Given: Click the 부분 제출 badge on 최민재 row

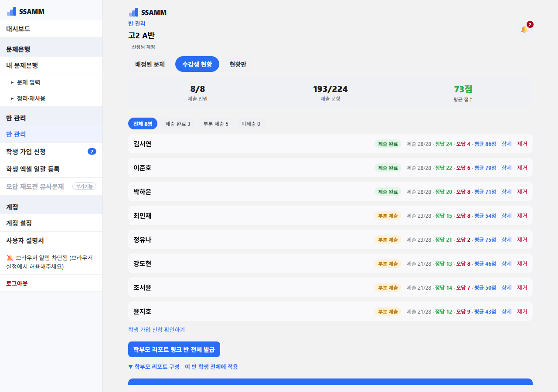Looking at the screenshot, I should click(x=388, y=216).
